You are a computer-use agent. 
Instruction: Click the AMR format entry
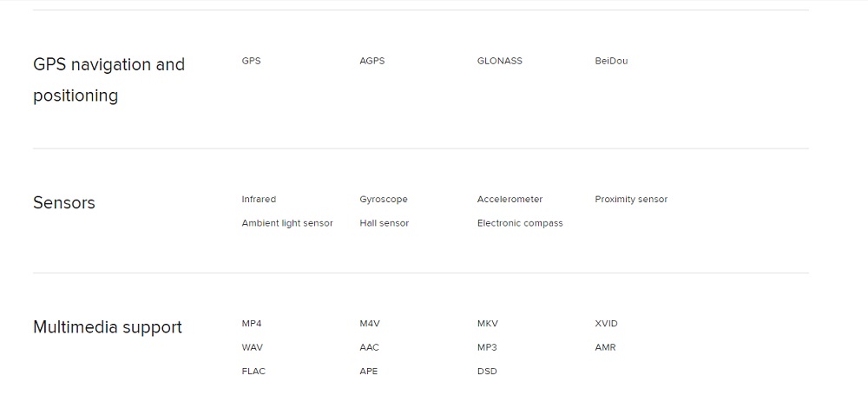605,347
